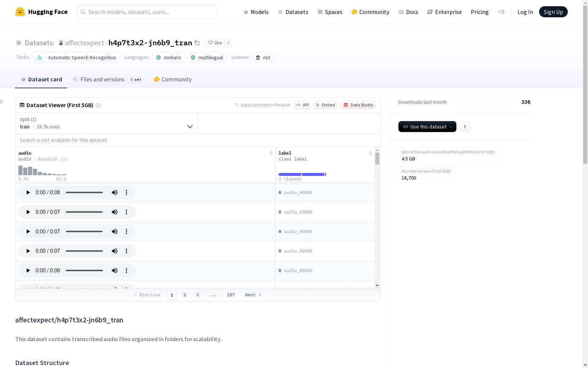Open more options on fourth audio player
Viewport: 588px width, 368px height.
[126, 251]
